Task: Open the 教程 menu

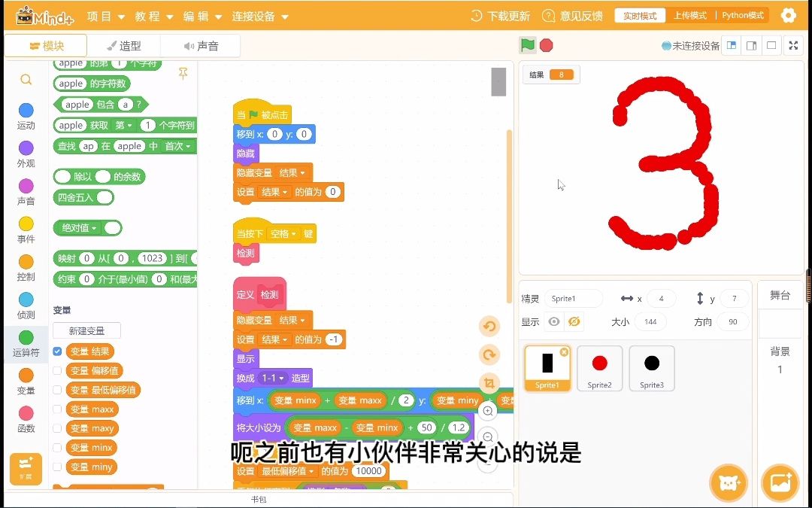Action: point(149,15)
